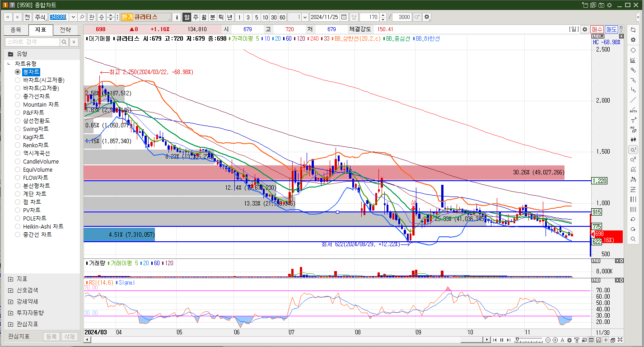The width and height of the screenshot is (644, 347).
Task: Select 봉차트 chart type
Action: pos(28,72)
